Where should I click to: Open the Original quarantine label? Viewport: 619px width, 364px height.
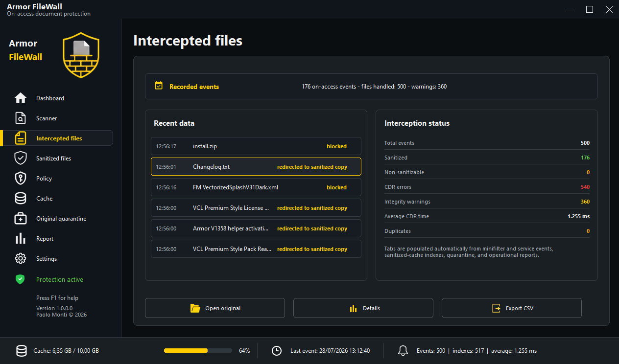pos(61,219)
